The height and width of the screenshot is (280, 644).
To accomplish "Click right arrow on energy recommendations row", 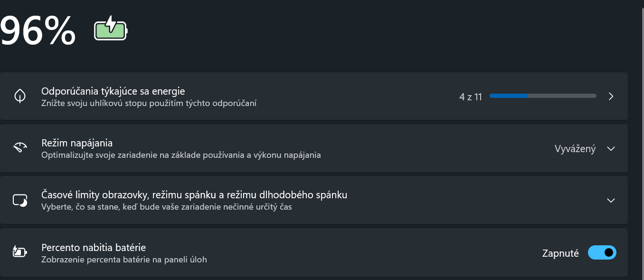I will pyautogui.click(x=611, y=97).
